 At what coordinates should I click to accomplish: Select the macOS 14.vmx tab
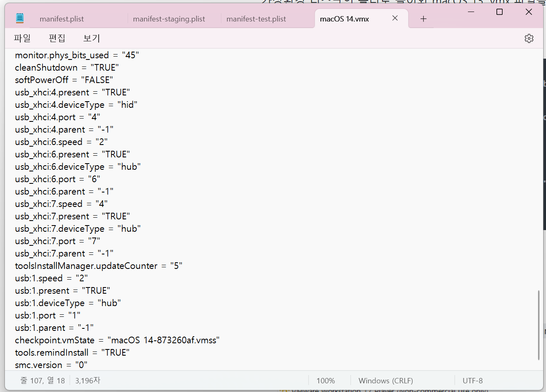point(344,19)
